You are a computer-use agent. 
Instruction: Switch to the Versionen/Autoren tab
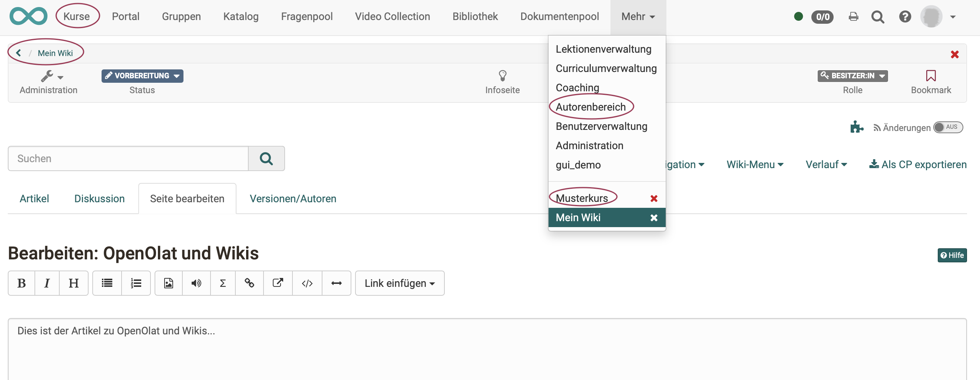(x=293, y=199)
